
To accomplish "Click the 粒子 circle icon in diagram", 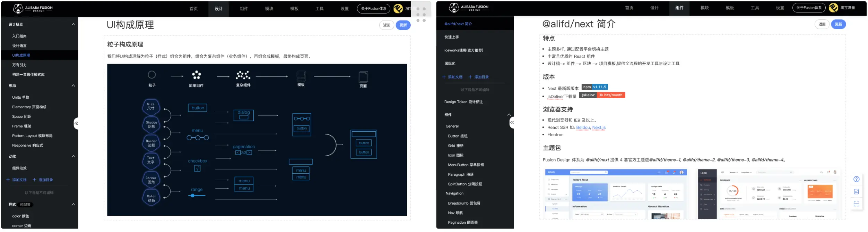I will click(152, 75).
